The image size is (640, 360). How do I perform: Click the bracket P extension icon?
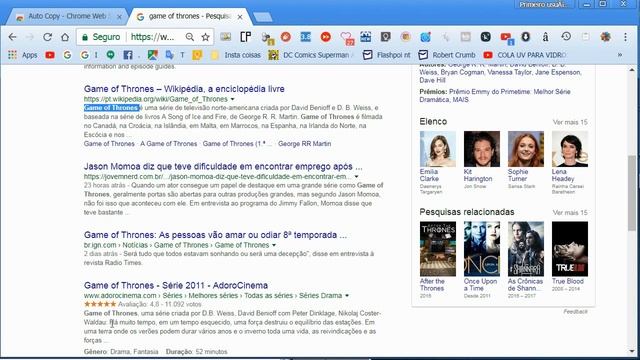[x=245, y=37]
